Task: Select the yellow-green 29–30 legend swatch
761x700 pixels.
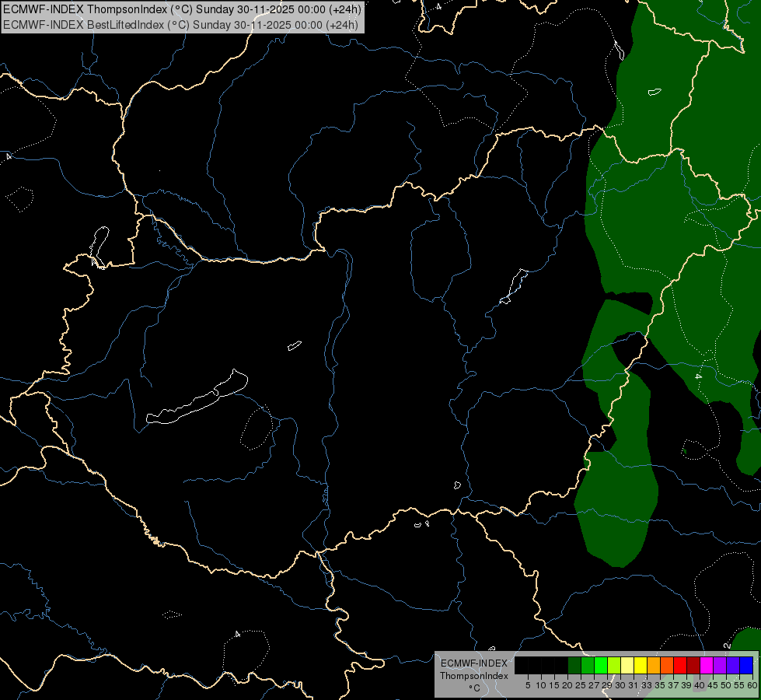Action: [614, 665]
